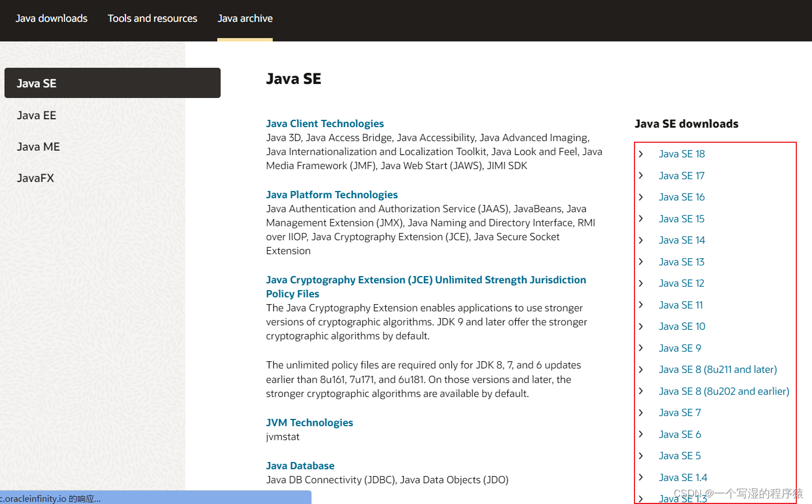Click the jvmstat text

(x=283, y=436)
